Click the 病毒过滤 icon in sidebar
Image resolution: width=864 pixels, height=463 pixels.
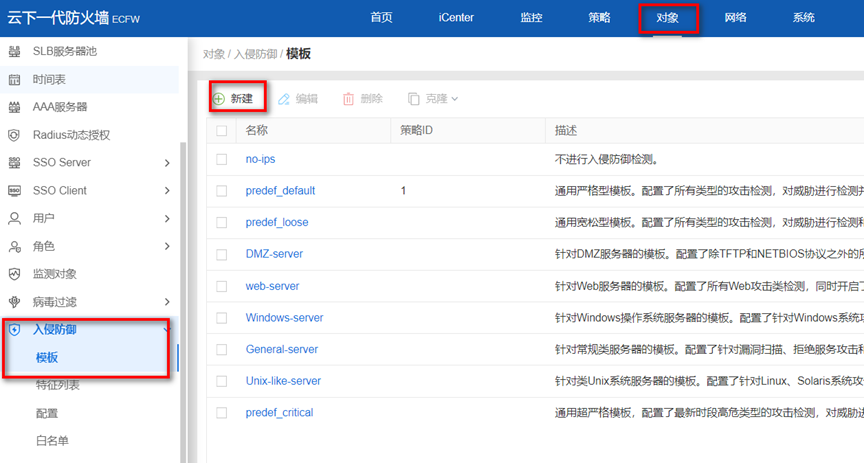point(14,302)
